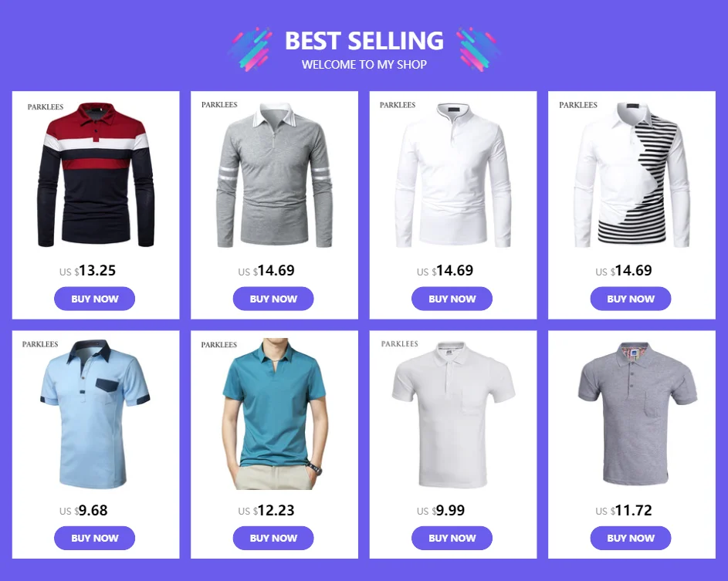Click Buy Now under the plain white long-sleeve polo
This screenshot has width=728, height=581.
(x=452, y=299)
